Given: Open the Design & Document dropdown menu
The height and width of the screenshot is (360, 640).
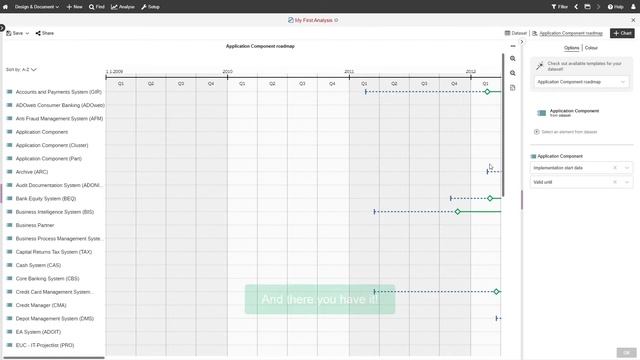Looking at the screenshot, I should tap(37, 7).
